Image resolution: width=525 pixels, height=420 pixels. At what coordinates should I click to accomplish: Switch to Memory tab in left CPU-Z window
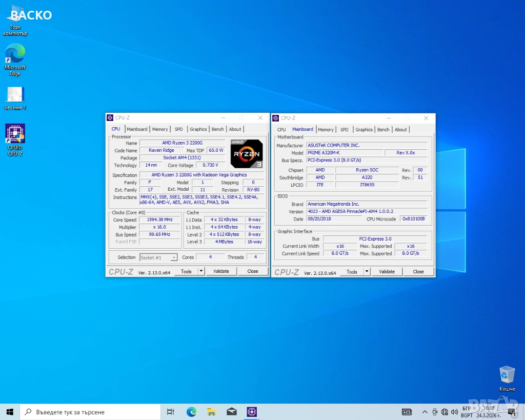click(x=160, y=129)
